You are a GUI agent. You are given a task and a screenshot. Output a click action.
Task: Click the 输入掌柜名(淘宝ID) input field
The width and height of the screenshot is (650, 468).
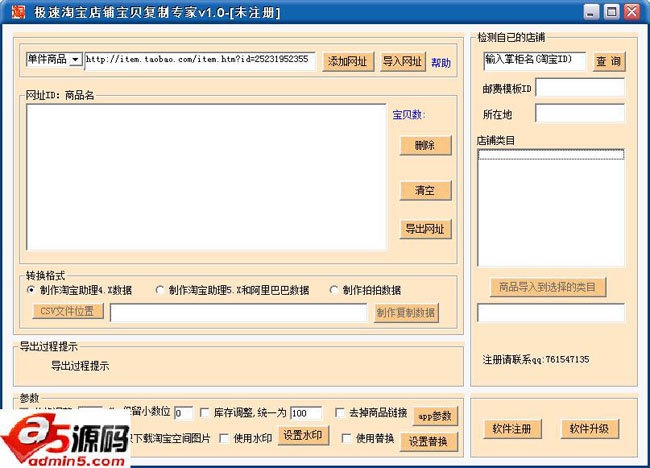(534, 61)
